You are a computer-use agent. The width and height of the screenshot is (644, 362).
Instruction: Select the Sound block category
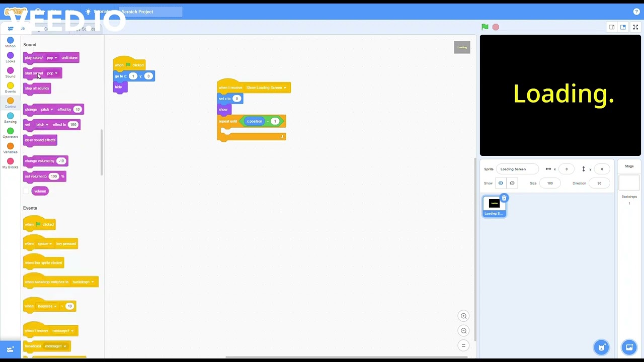tap(10, 72)
